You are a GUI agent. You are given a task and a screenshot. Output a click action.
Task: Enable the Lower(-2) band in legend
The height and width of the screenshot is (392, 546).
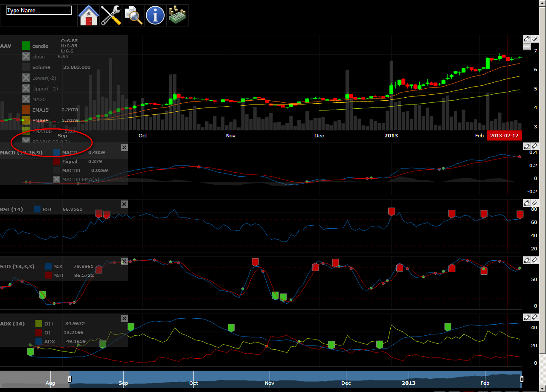coord(26,78)
